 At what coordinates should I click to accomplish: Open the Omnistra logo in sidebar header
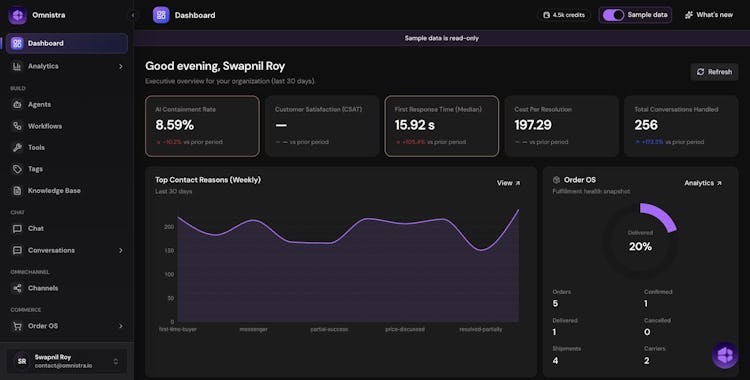point(18,15)
